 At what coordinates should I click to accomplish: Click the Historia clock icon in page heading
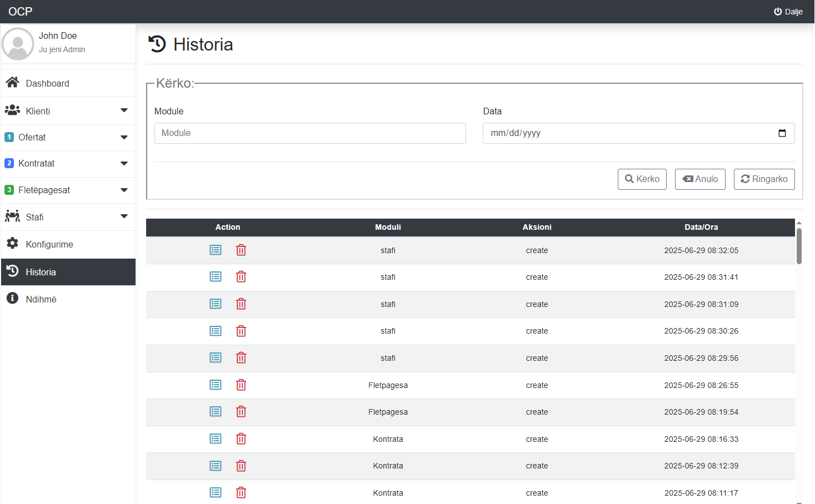click(x=157, y=44)
